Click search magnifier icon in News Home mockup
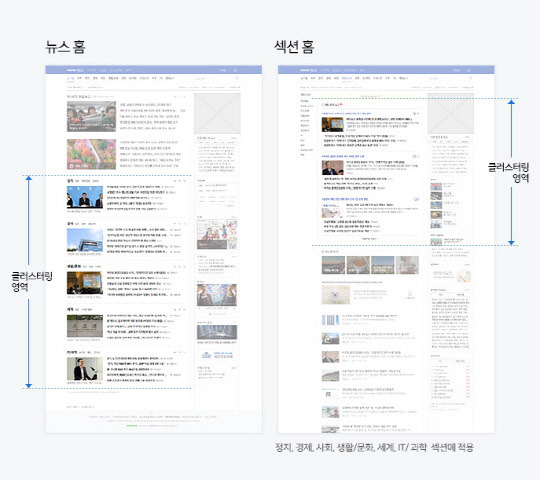Image resolution: width=540 pixels, height=480 pixels. (237, 78)
